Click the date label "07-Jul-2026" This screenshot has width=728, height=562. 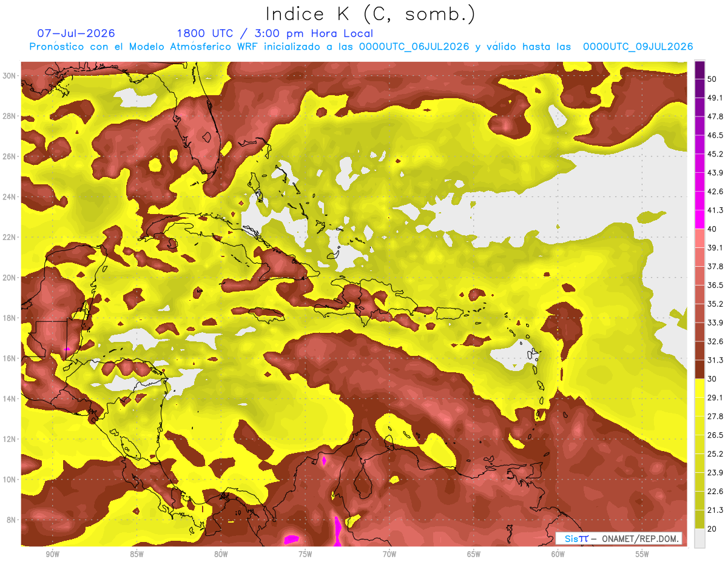(76, 33)
